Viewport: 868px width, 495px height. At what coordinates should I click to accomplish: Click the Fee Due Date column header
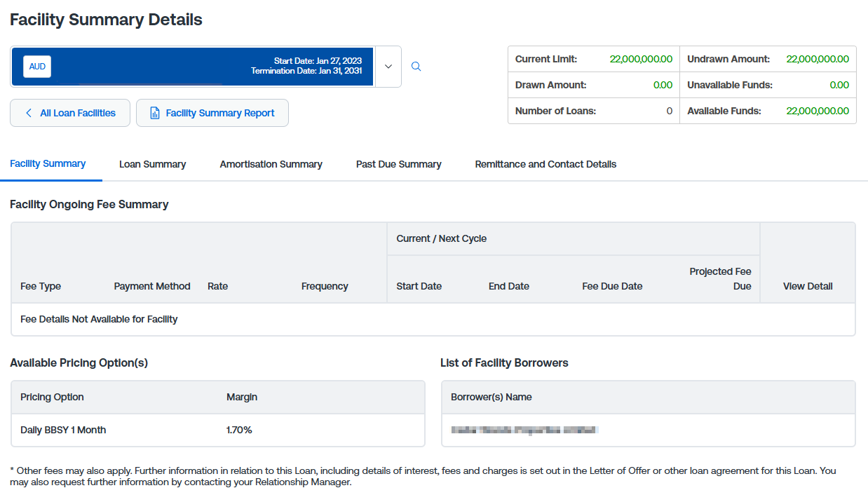tap(612, 286)
